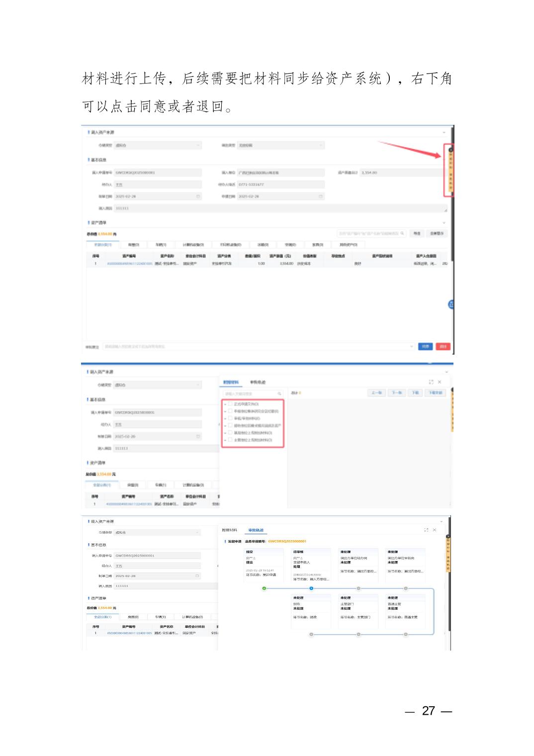Switch to the 审批轨迹 tab in middle panel
Viewport: 534px width, 756px height.
point(258,382)
